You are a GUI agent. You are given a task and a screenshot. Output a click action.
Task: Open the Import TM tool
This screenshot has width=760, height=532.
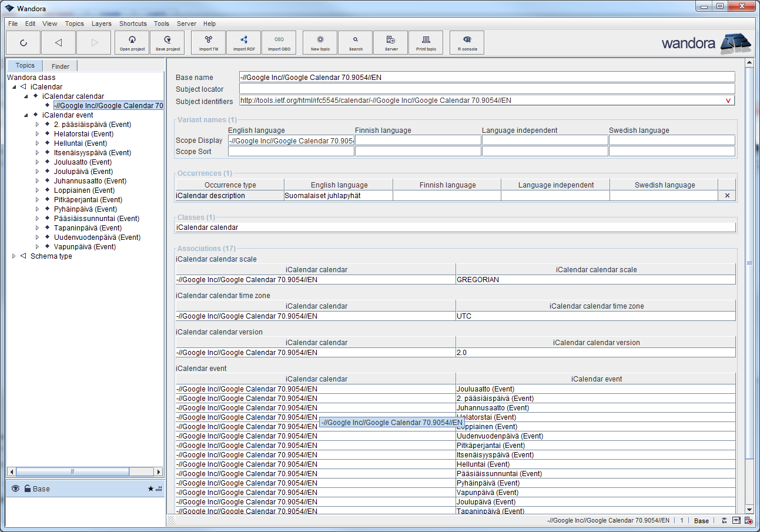(x=207, y=42)
